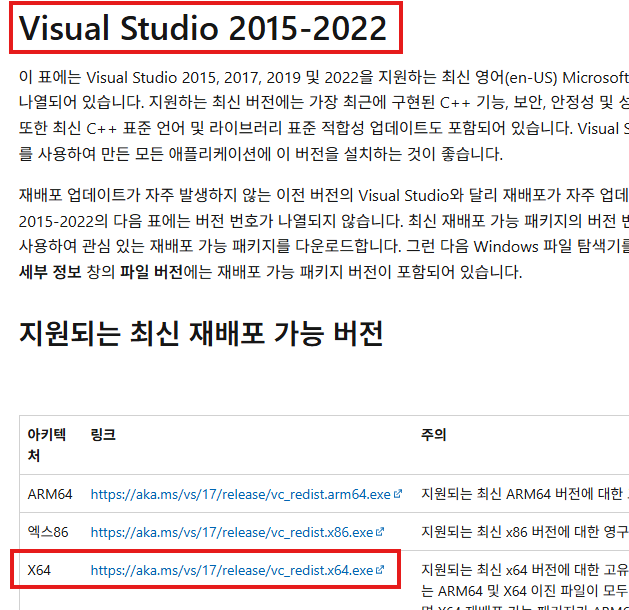The image size is (629, 610).
Task: Click the 아키텍처 column header
Action: [x=47, y=445]
